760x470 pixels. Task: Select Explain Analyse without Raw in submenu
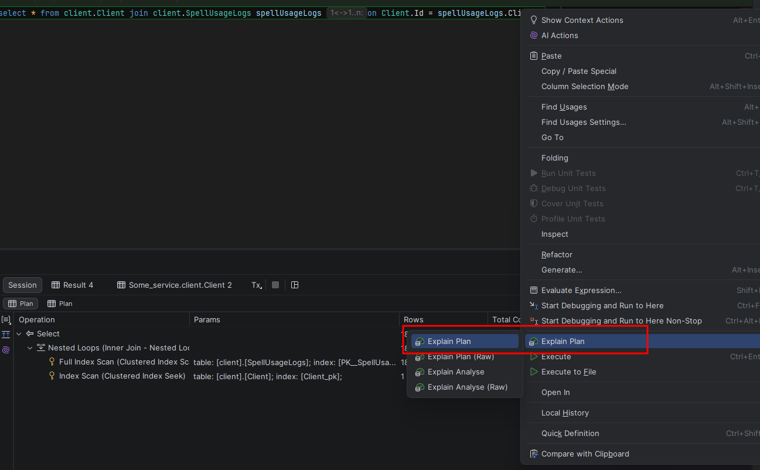pyautogui.click(x=456, y=372)
